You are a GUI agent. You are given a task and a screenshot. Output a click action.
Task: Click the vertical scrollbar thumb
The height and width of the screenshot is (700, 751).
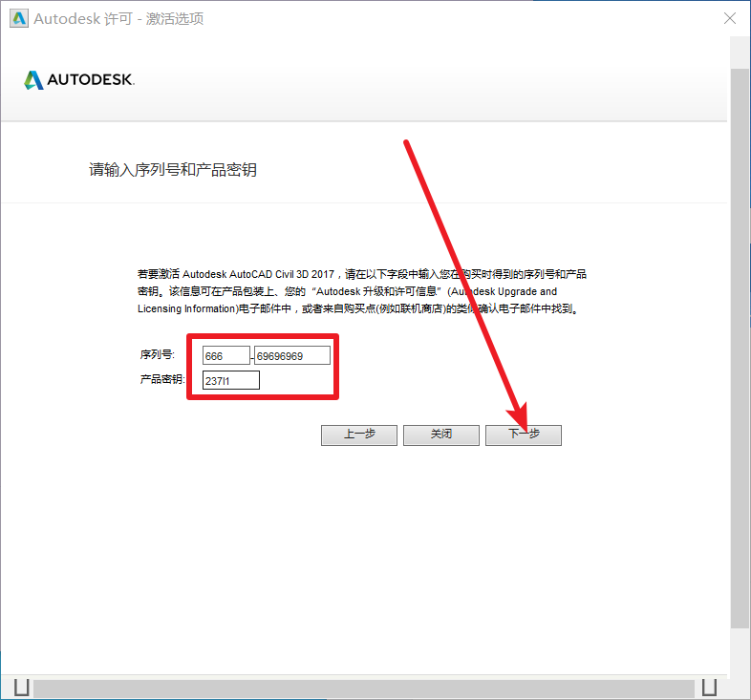[x=740, y=348]
